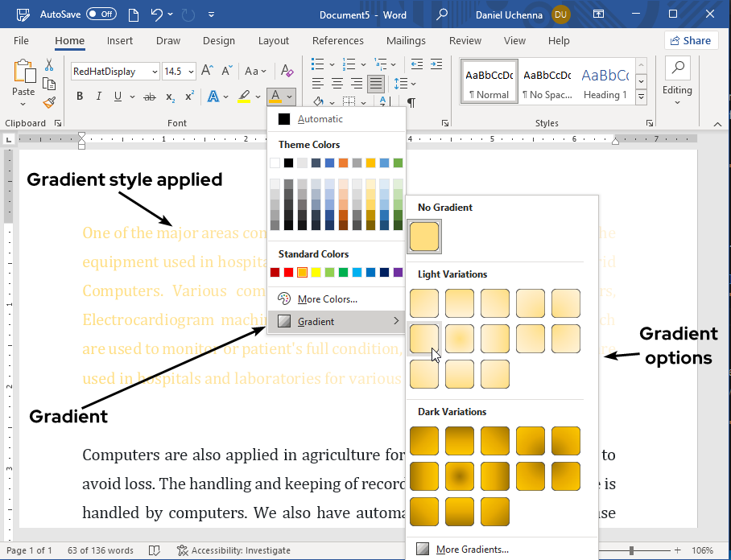Toggle Justify paragraph alignment
Image resolution: width=731 pixels, height=560 pixels.
[376, 84]
